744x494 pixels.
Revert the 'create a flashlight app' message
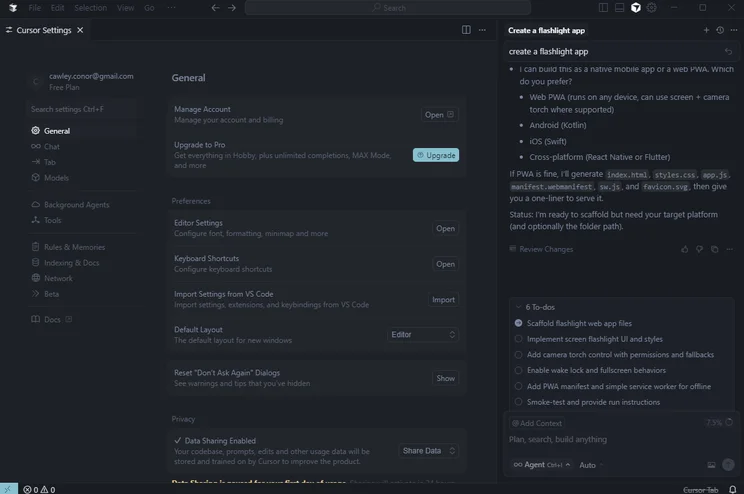[x=728, y=51]
